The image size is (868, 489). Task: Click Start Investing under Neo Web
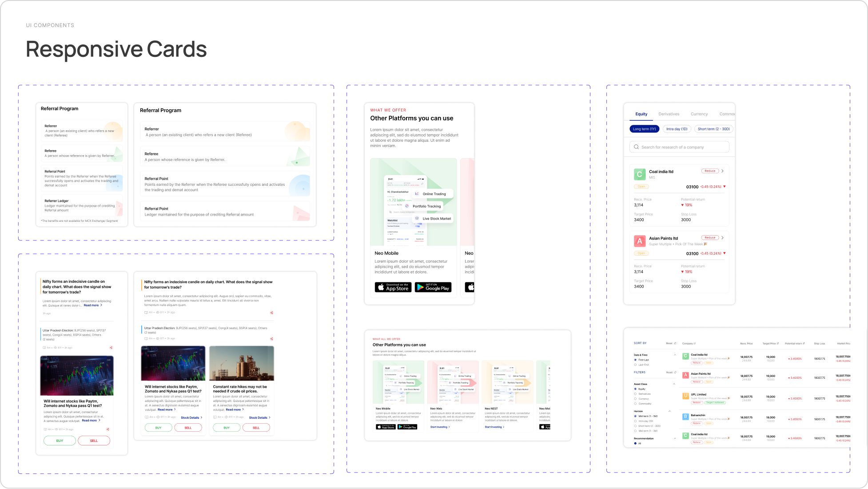[x=440, y=427]
